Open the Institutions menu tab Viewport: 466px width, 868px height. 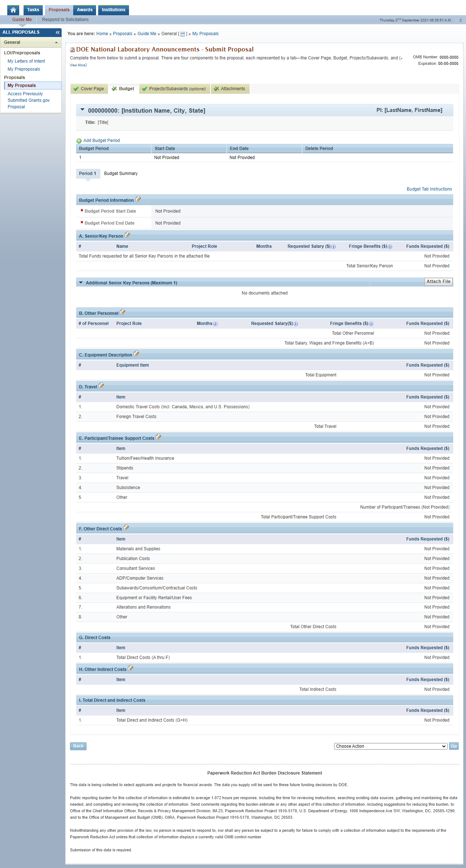[x=113, y=10]
